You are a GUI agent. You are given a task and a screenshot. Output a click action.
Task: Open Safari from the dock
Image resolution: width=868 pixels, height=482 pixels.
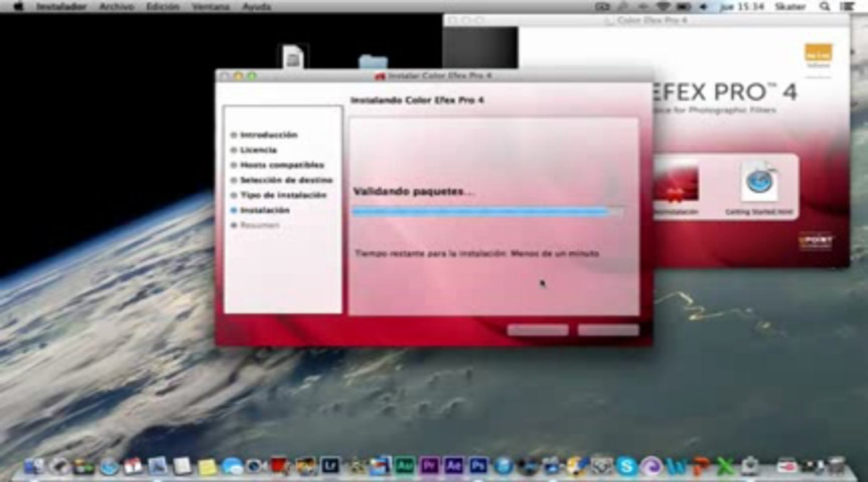coord(108,467)
